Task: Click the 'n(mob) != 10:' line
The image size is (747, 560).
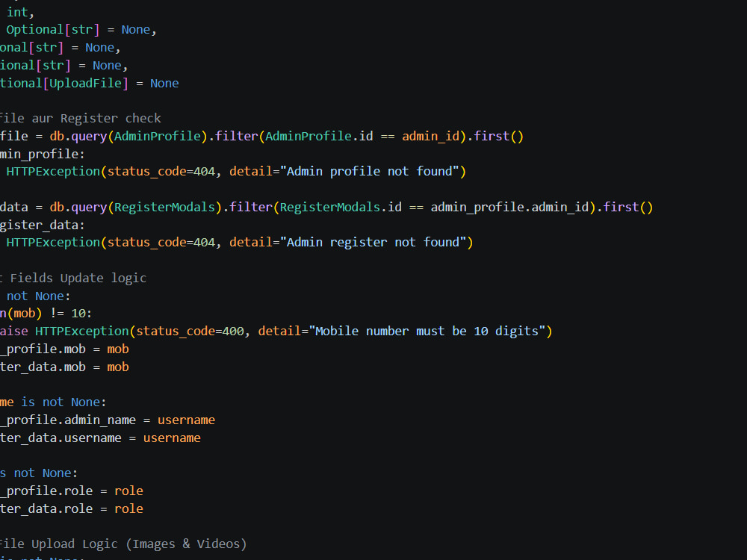Action: click(x=46, y=314)
